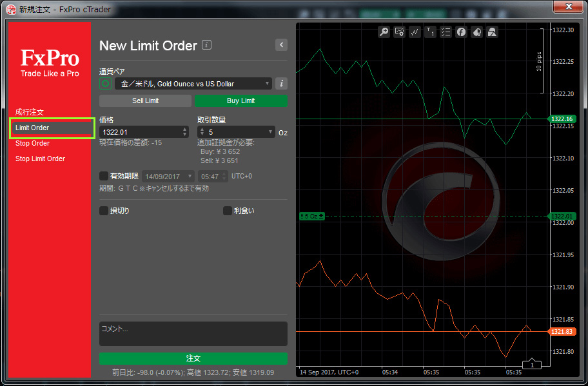Click the 1322.01 order price label on axis

(x=562, y=217)
